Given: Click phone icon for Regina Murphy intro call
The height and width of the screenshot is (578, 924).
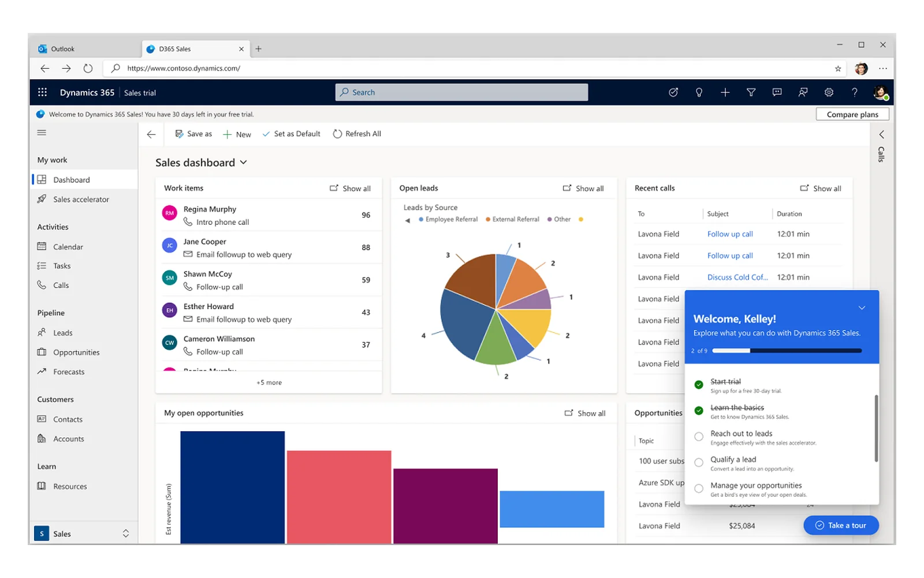Looking at the screenshot, I should 188,222.
